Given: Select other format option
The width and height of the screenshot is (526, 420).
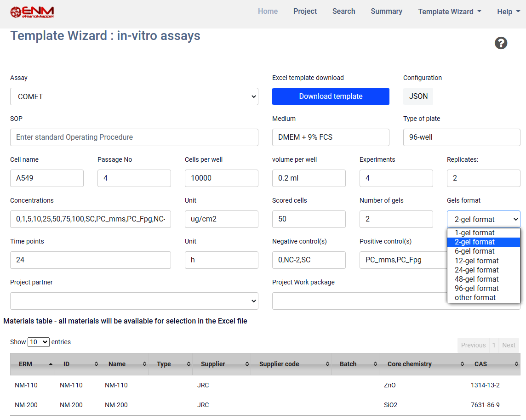Looking at the screenshot, I should (x=483, y=297).
